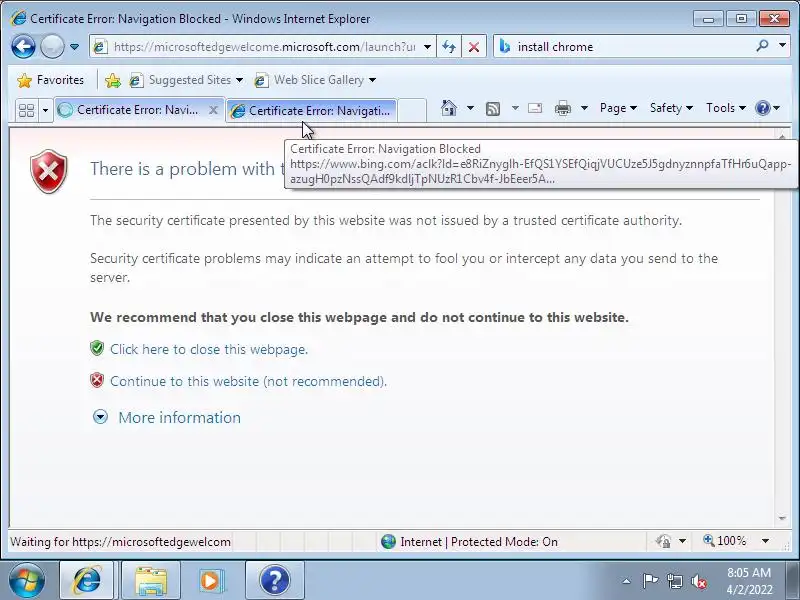The height and width of the screenshot is (600, 800).
Task: Click the muted volume tray icon
Action: click(699, 581)
